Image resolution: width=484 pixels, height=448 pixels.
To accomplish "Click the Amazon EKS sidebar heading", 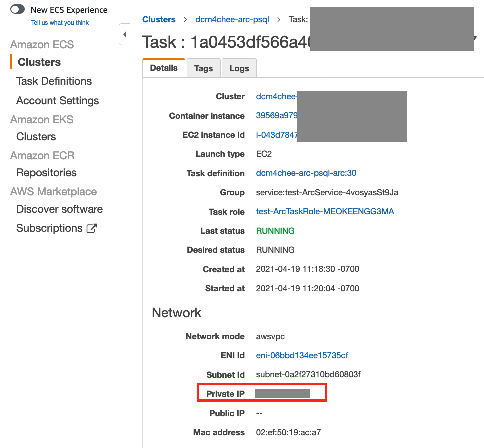I will [42, 120].
